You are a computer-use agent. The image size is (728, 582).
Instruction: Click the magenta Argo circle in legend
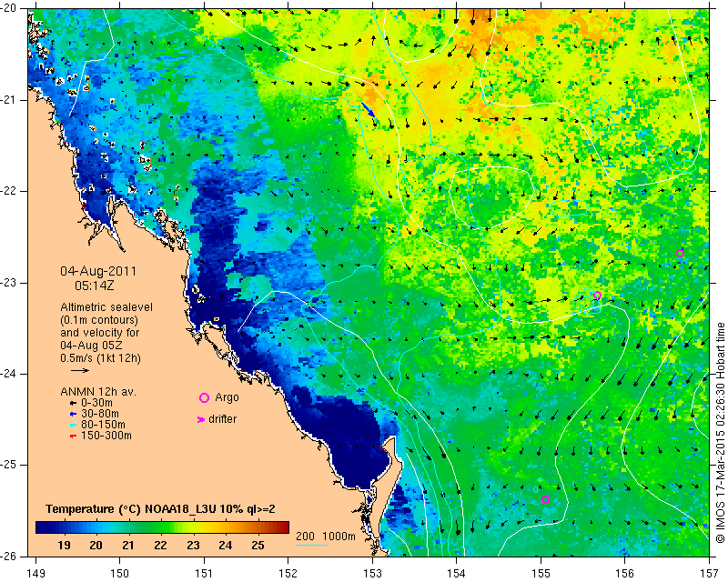(x=204, y=397)
